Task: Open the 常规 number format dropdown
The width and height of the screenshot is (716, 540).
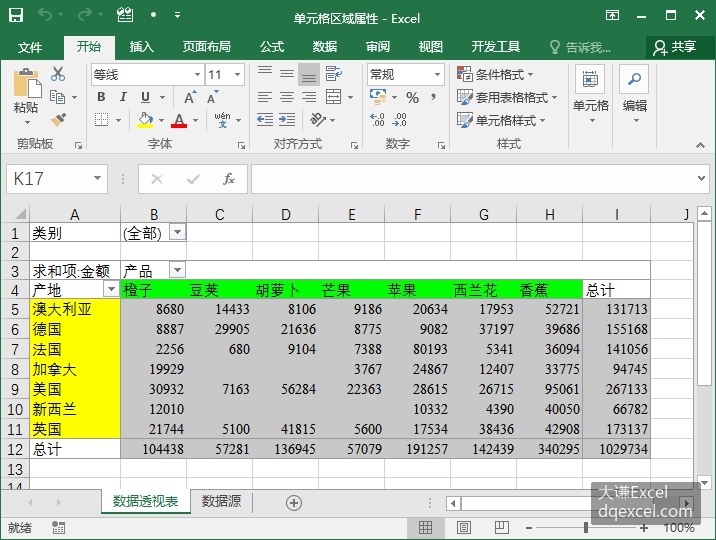Action: 437,74
